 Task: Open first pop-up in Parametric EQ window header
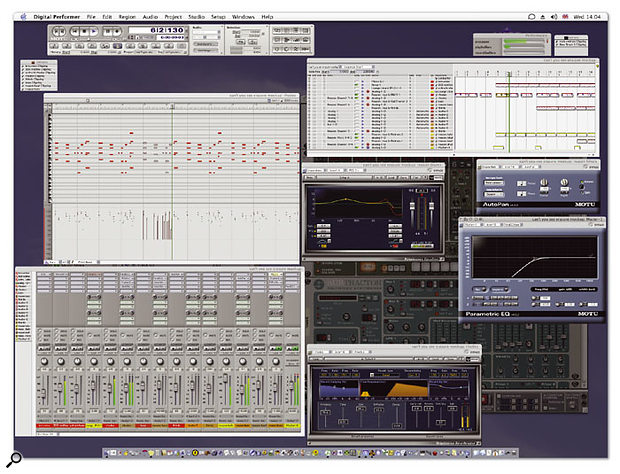[x=472, y=225]
